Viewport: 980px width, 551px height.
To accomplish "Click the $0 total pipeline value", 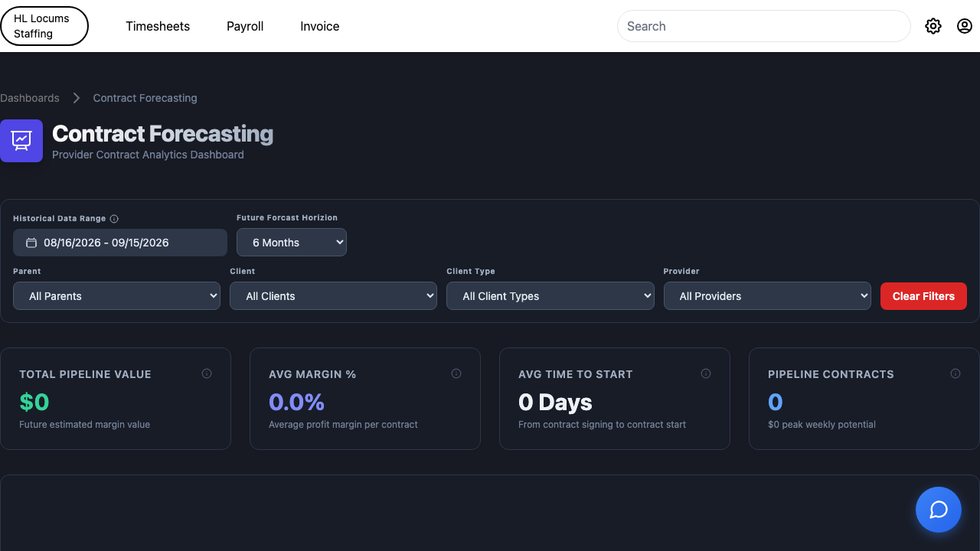I will click(x=34, y=402).
